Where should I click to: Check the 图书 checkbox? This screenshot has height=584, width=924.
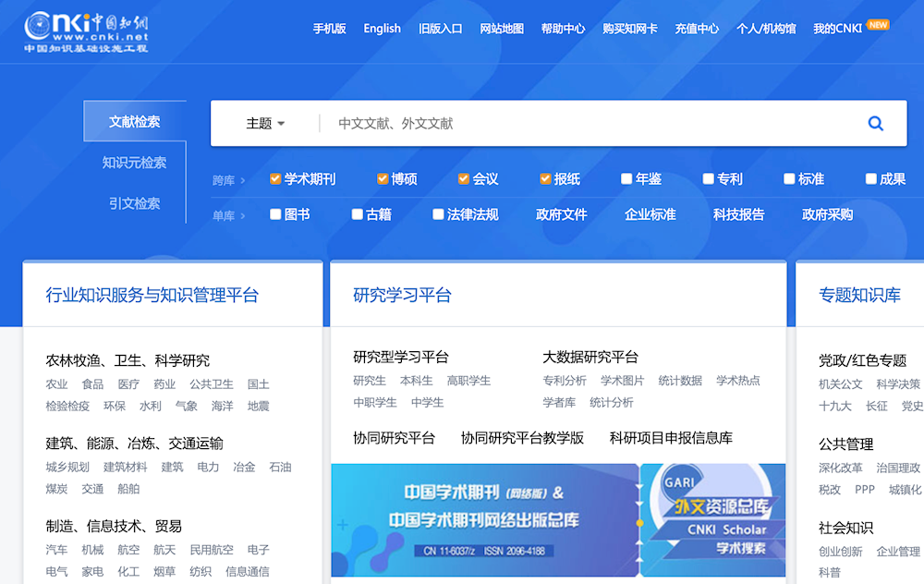(275, 213)
